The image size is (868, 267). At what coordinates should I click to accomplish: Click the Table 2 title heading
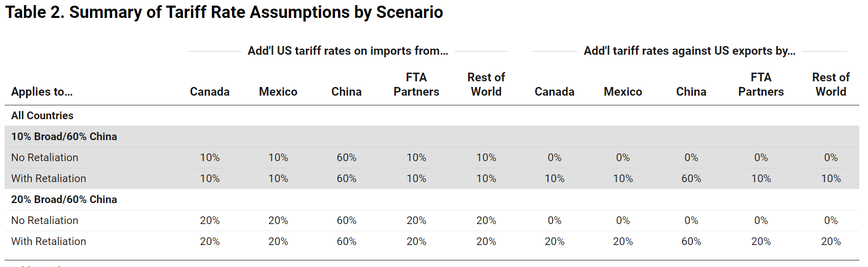224,12
